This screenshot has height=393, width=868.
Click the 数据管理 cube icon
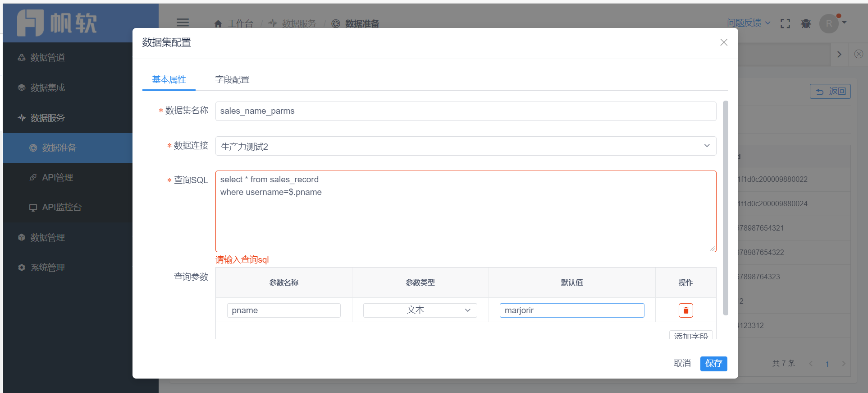(21, 237)
